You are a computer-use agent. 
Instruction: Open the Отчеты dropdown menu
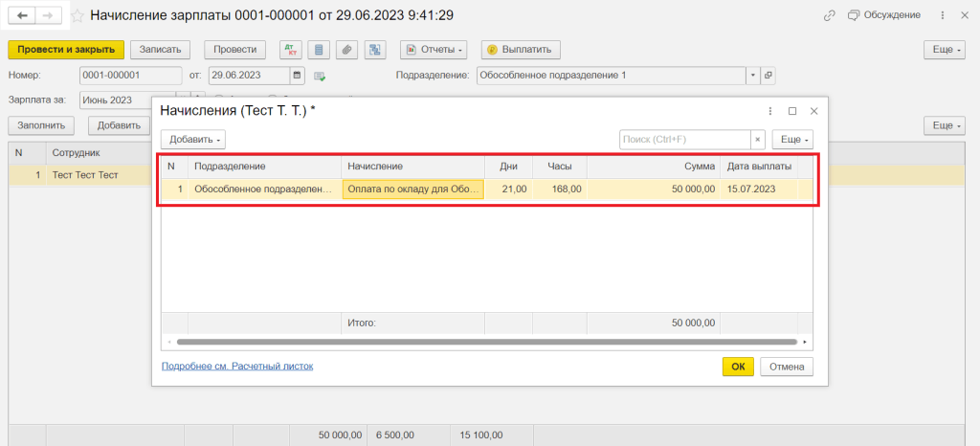[433, 50]
